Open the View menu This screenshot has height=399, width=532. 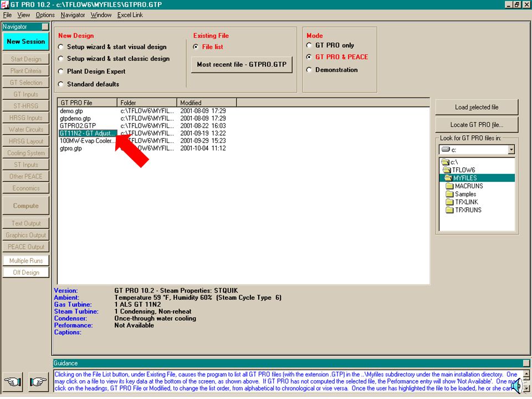pos(23,15)
